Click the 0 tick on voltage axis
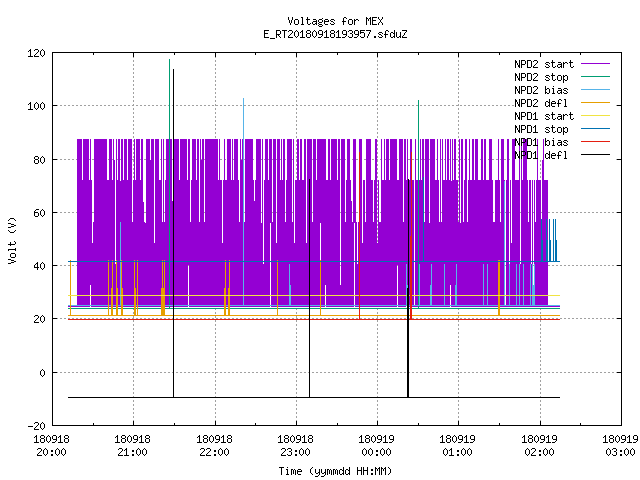640x480 pixels. (42, 373)
